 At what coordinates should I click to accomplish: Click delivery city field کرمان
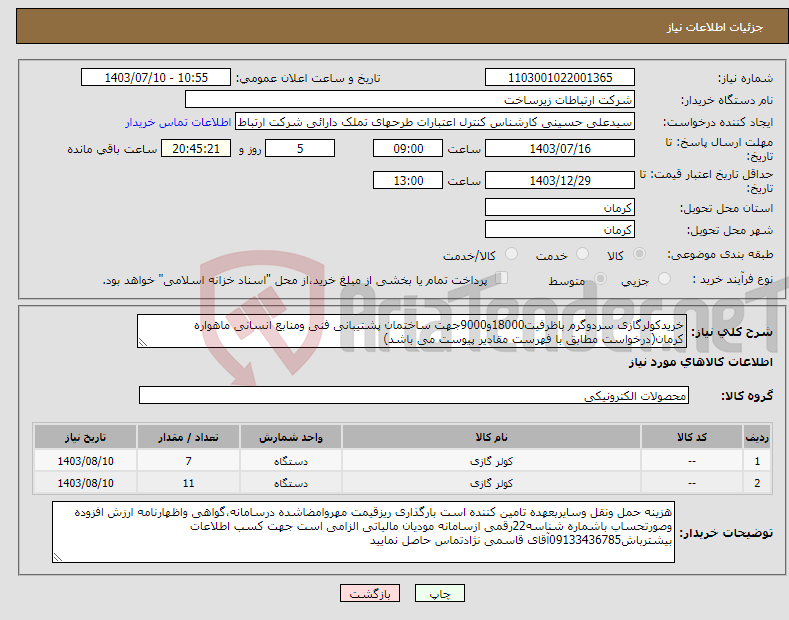560,229
